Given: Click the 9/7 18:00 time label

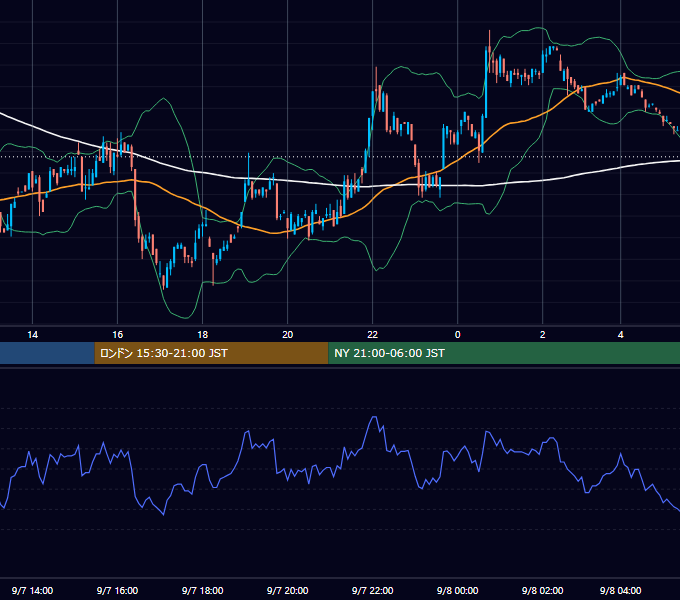Looking at the screenshot, I should click(203, 590).
